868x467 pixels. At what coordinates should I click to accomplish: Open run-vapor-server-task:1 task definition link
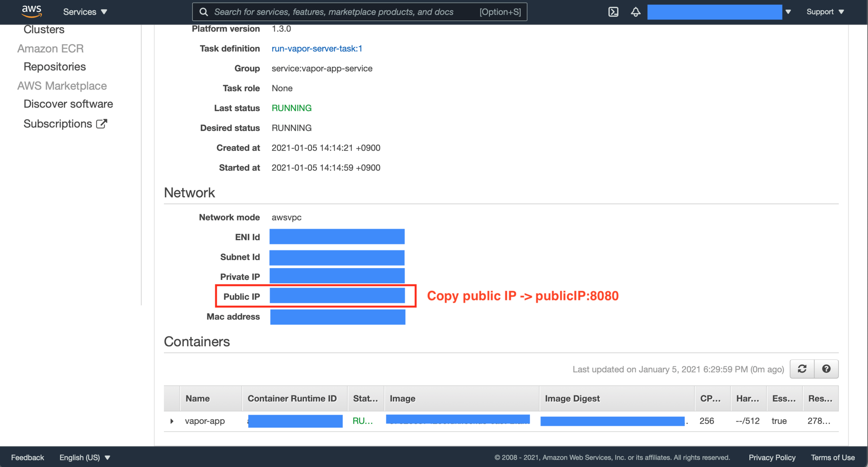(317, 49)
